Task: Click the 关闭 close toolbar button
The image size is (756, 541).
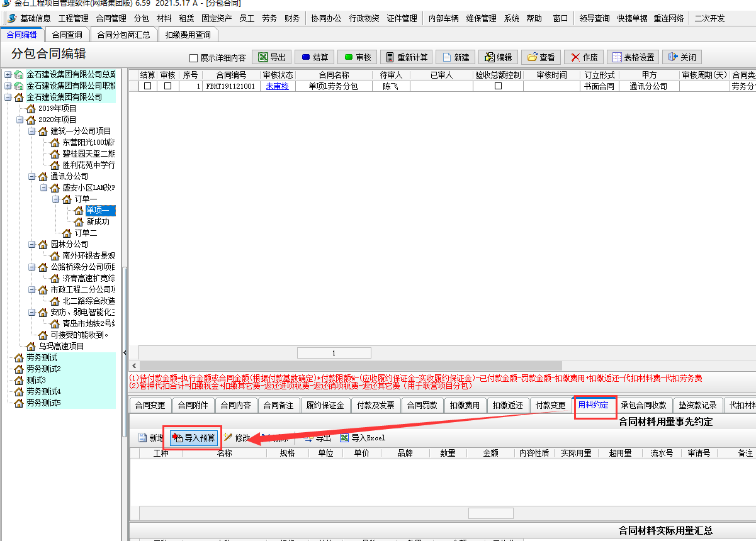Action: (682, 57)
